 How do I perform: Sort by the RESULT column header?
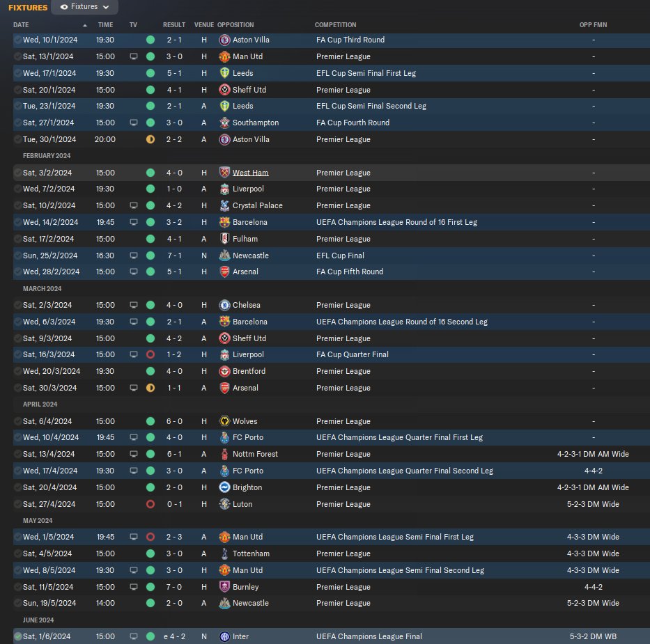click(174, 25)
